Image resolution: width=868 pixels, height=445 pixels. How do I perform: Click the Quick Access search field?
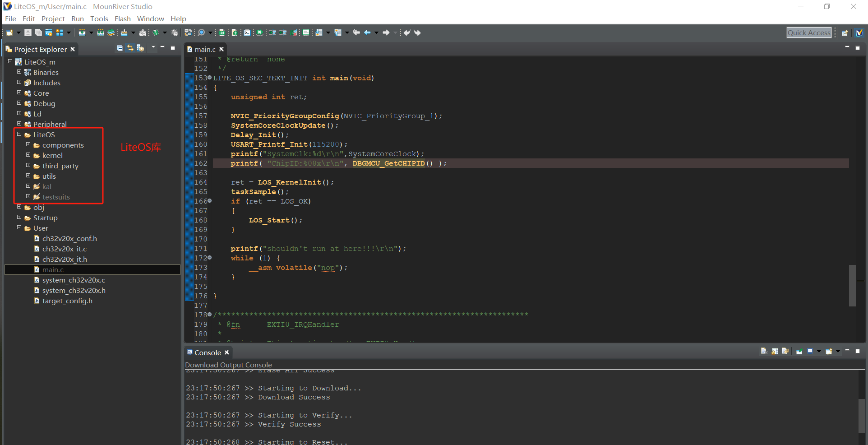pyautogui.click(x=809, y=32)
